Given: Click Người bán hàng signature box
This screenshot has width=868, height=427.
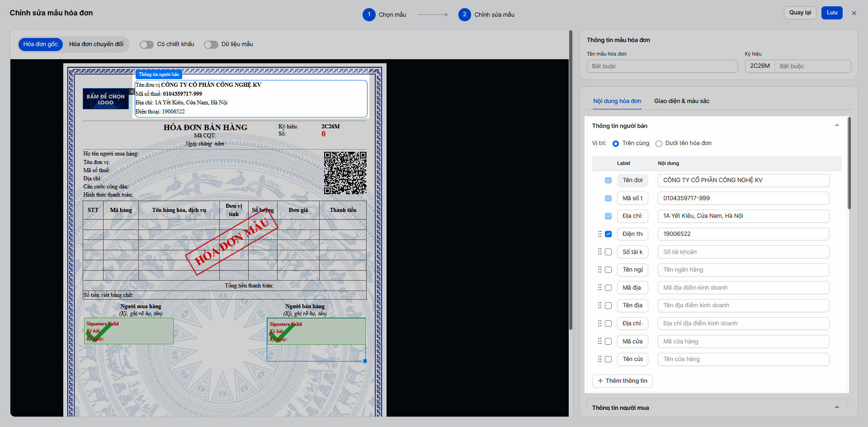Looking at the screenshot, I should [x=316, y=332].
